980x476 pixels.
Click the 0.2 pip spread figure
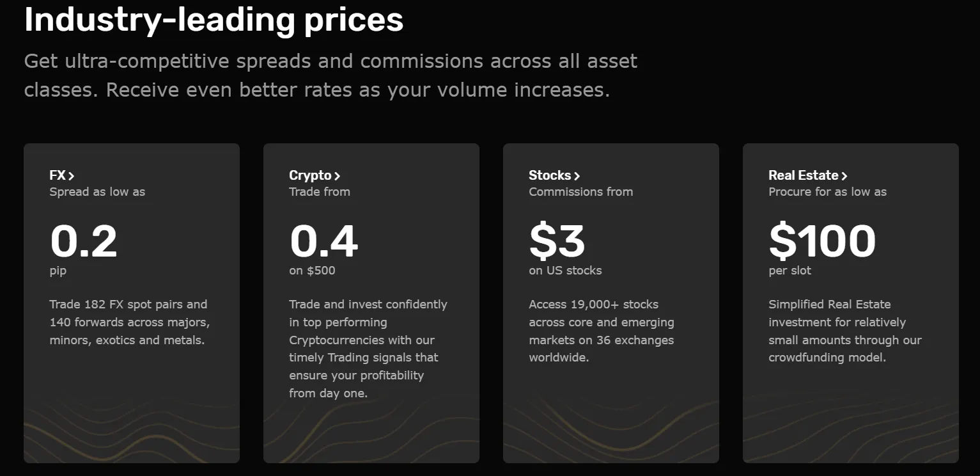(84, 241)
